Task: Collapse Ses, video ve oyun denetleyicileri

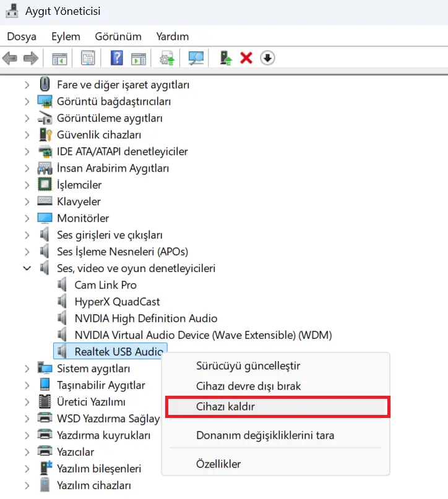Action: (x=27, y=268)
